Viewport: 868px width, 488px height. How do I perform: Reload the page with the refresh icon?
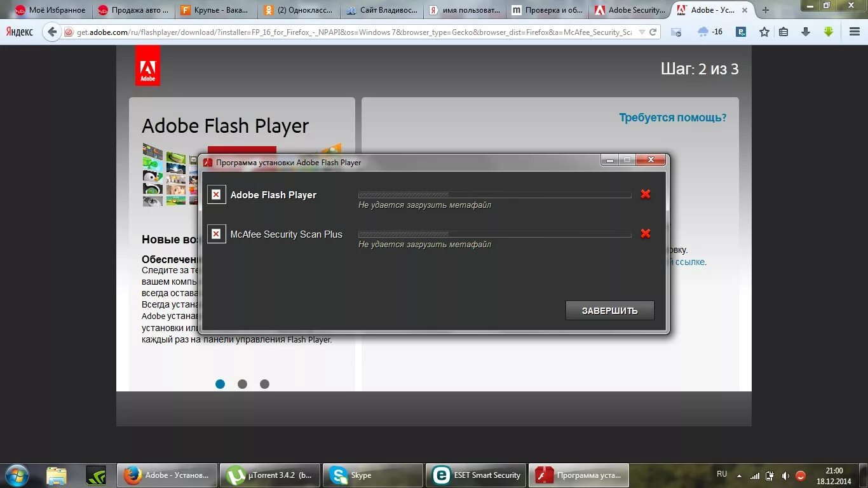[x=653, y=32]
